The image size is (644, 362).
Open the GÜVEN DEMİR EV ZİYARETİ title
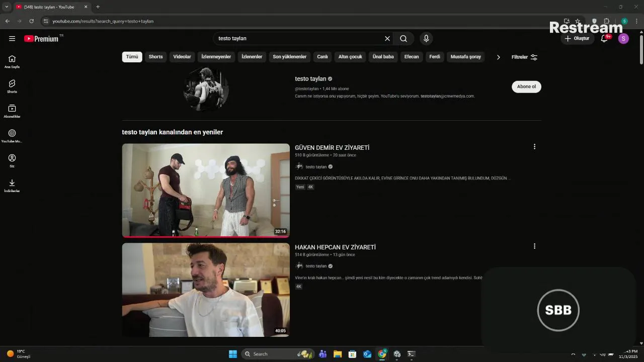332,148
